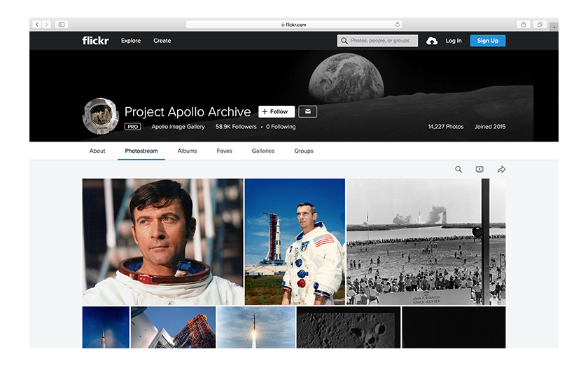This screenshot has width=588, height=368.
Task: Reload the page in address bar
Action: [398, 25]
